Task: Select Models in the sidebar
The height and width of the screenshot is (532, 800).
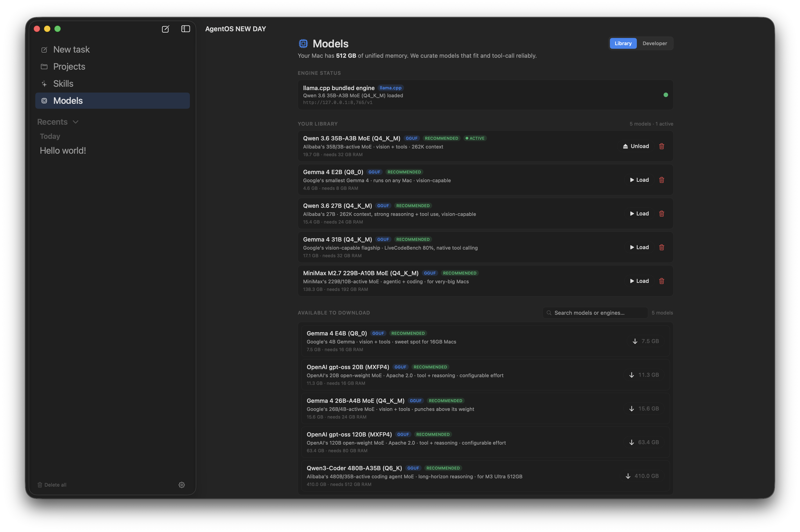Action: (112, 101)
